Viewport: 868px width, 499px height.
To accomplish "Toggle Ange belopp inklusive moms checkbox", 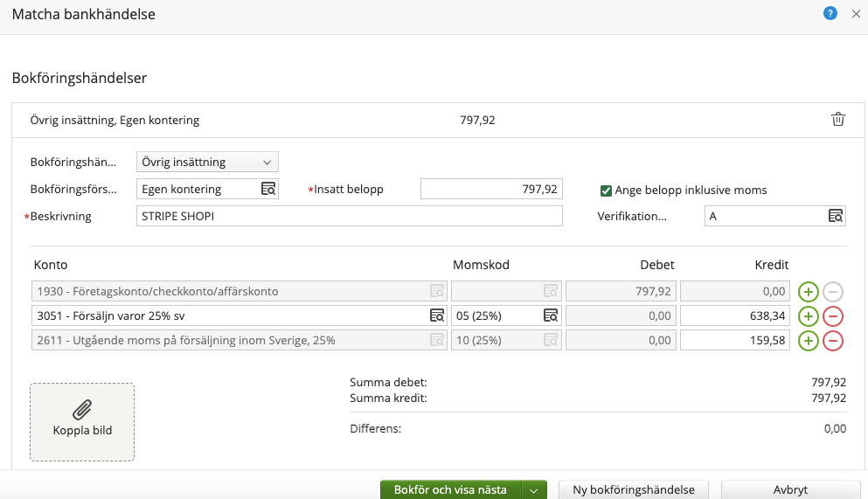I will 606,190.
